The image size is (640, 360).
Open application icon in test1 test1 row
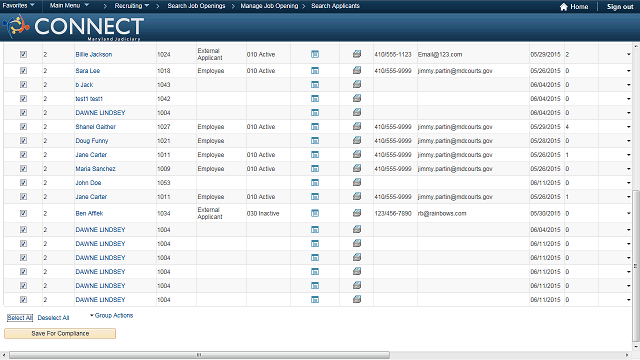[x=315, y=98]
